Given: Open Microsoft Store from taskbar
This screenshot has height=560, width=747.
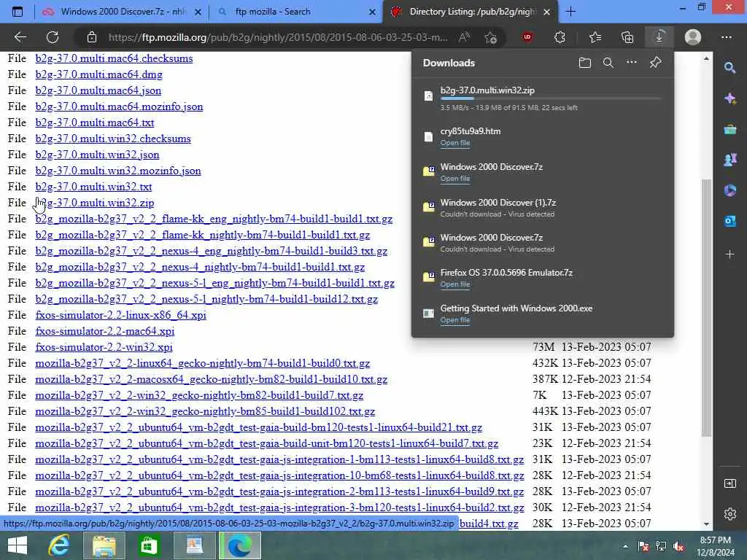Looking at the screenshot, I should click(x=149, y=545).
